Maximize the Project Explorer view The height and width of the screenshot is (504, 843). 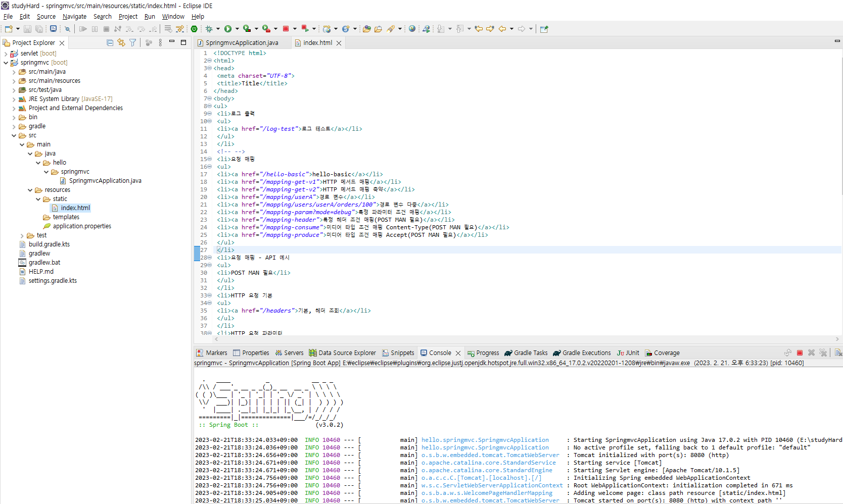click(x=183, y=42)
